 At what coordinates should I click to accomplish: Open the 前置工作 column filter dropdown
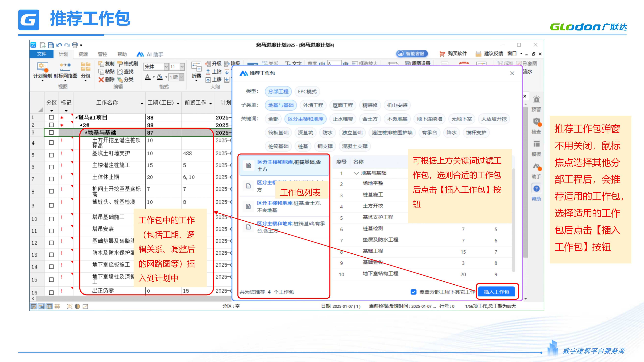pos(210,103)
